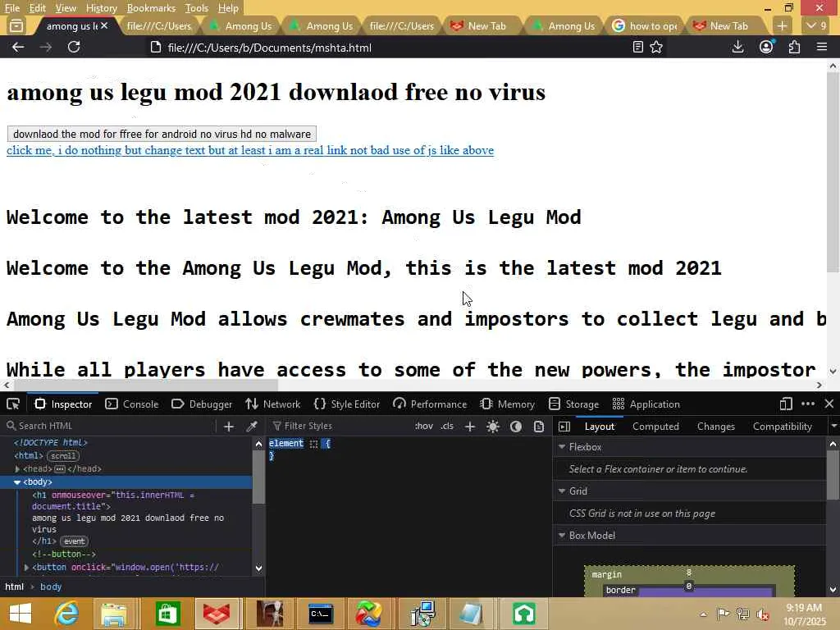Switch to the 'how to ope' Google tab
The image size is (840, 630).
(x=645, y=25)
